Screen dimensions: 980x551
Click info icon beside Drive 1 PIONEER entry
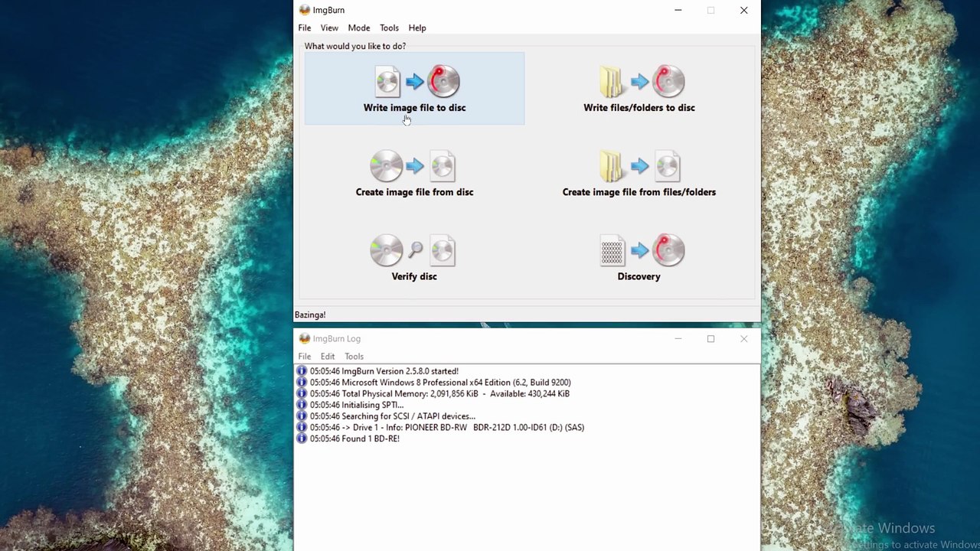pyautogui.click(x=302, y=428)
